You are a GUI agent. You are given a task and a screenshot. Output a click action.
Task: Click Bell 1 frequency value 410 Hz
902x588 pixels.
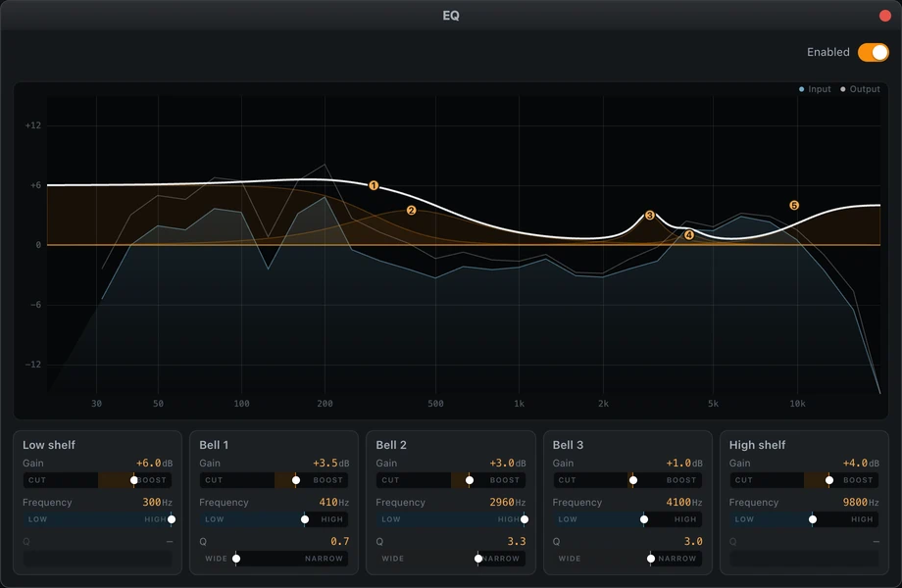click(x=333, y=502)
